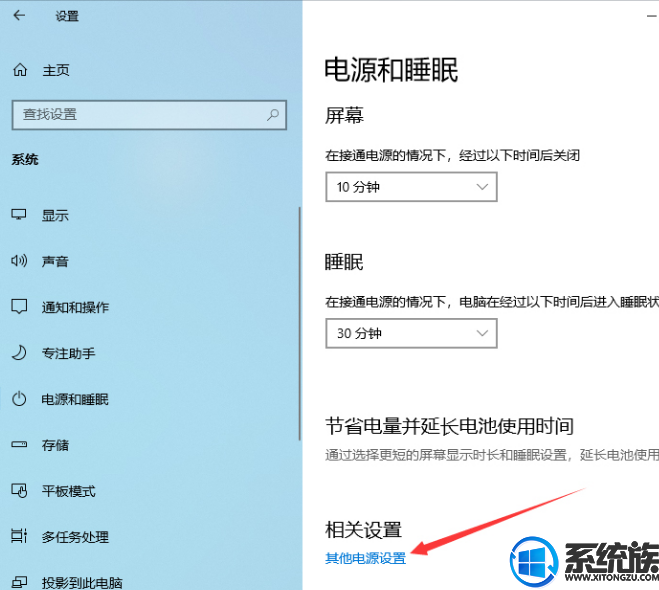This screenshot has height=590, width=659.
Task: Click the 电源和睡眠 page heading
Action: coord(391,70)
